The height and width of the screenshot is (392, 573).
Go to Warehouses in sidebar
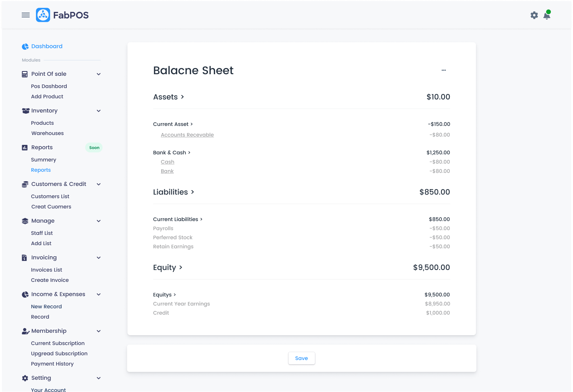click(x=47, y=133)
